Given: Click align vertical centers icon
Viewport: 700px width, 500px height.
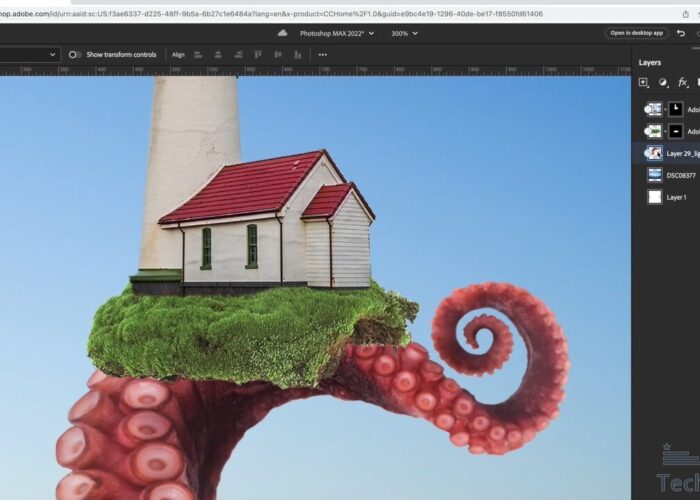Looking at the screenshot, I should tap(278, 54).
